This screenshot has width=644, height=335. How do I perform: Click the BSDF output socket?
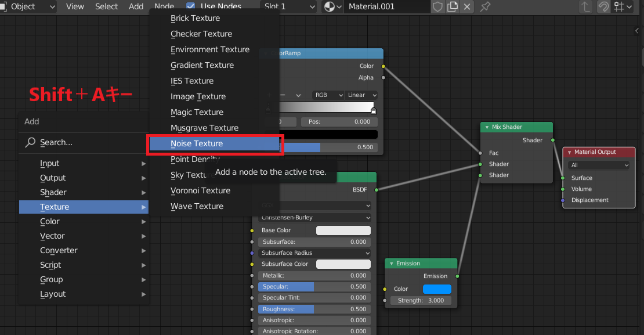[x=376, y=189]
